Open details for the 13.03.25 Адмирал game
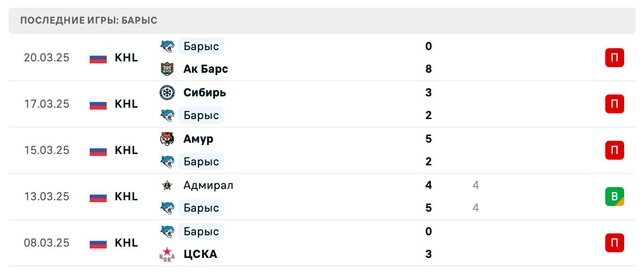The height and width of the screenshot is (274, 644). pyautogui.click(x=321, y=197)
